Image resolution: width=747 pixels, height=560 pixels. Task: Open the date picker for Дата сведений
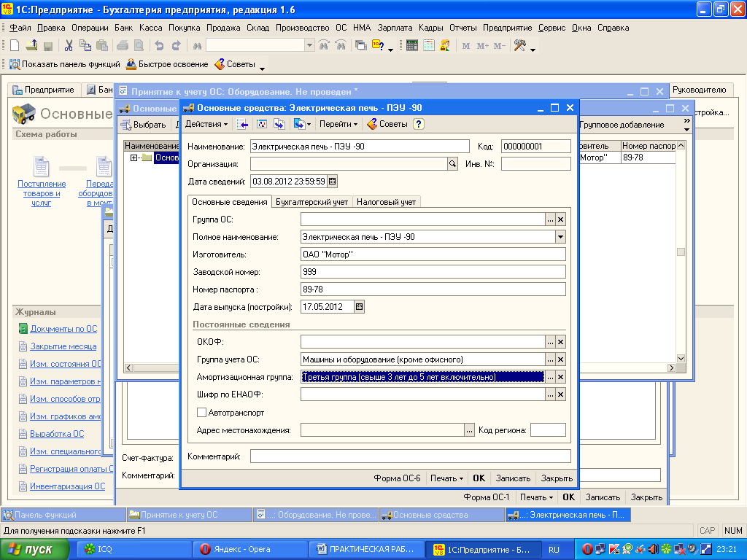333,181
